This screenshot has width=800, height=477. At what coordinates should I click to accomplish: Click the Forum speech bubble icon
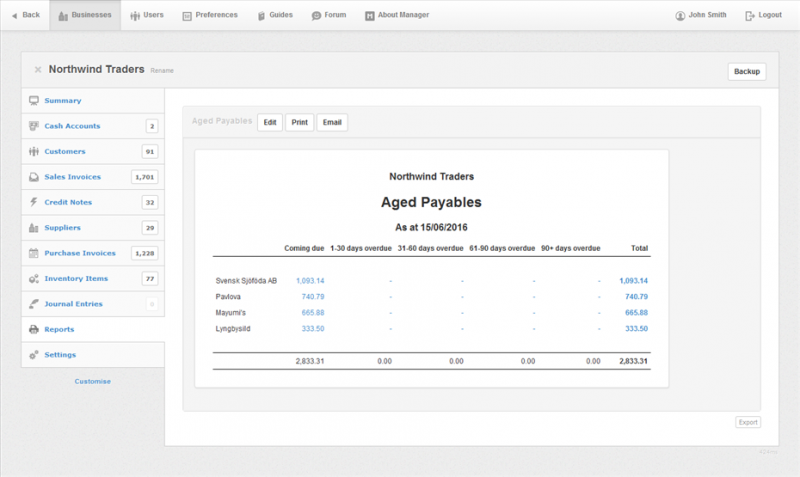[x=316, y=16]
